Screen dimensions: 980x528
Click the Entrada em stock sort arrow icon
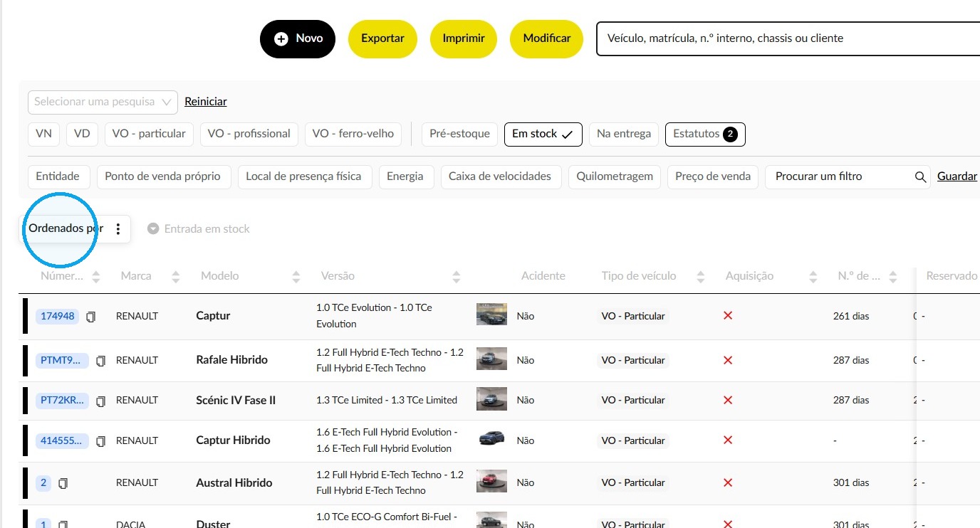pyautogui.click(x=152, y=229)
